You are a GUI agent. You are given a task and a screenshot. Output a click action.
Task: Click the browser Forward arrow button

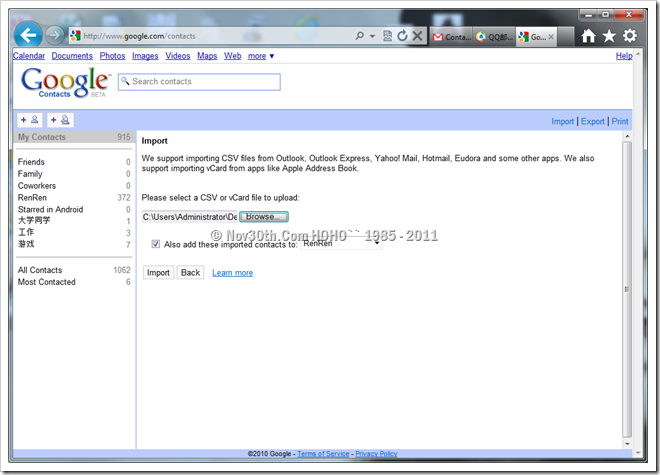pyautogui.click(x=54, y=35)
